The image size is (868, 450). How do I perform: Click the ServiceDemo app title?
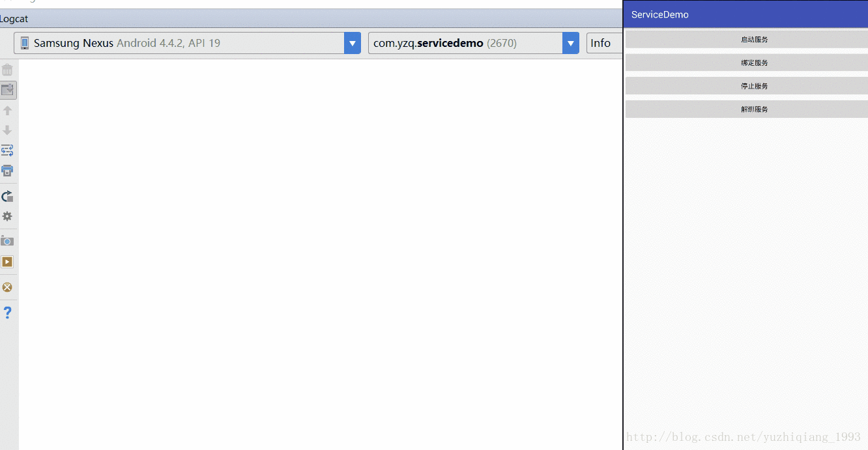point(660,14)
